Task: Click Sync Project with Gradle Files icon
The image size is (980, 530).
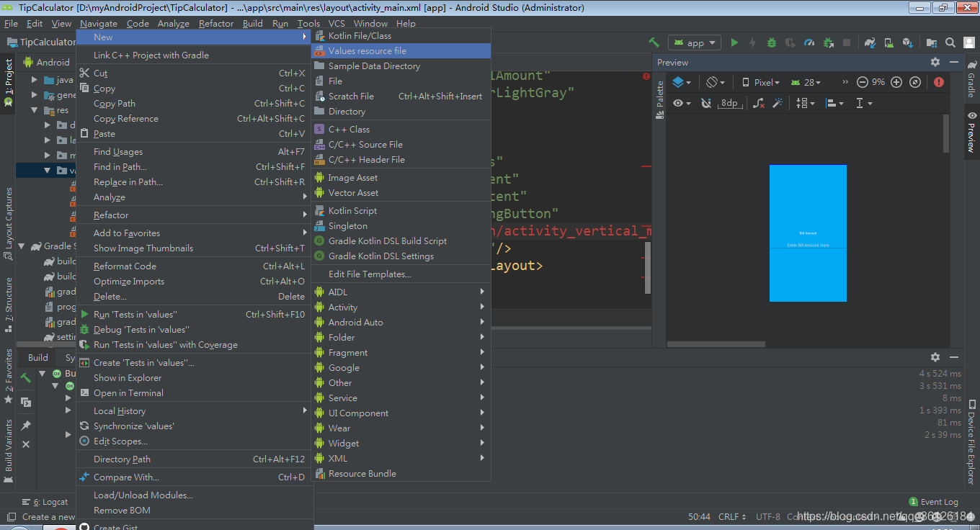Action: pyautogui.click(x=870, y=42)
